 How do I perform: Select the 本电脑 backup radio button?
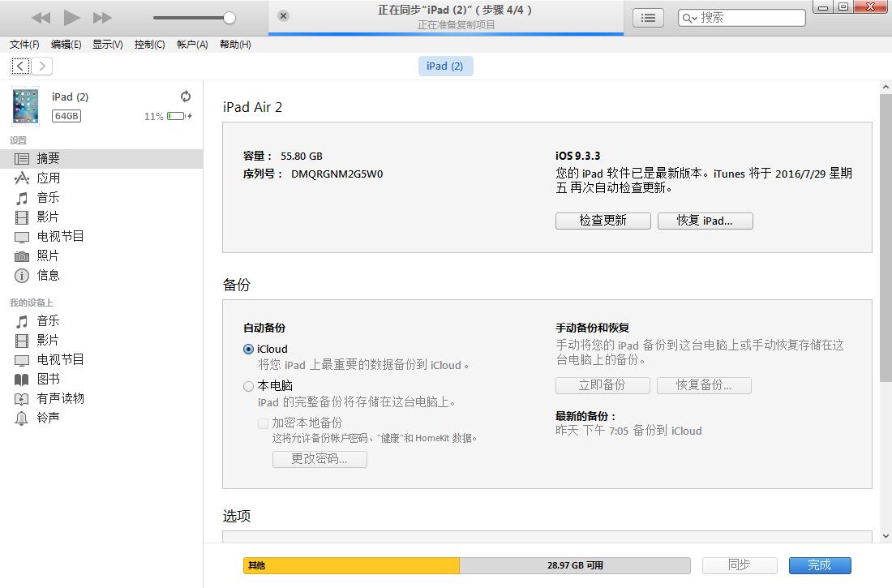pyautogui.click(x=249, y=387)
